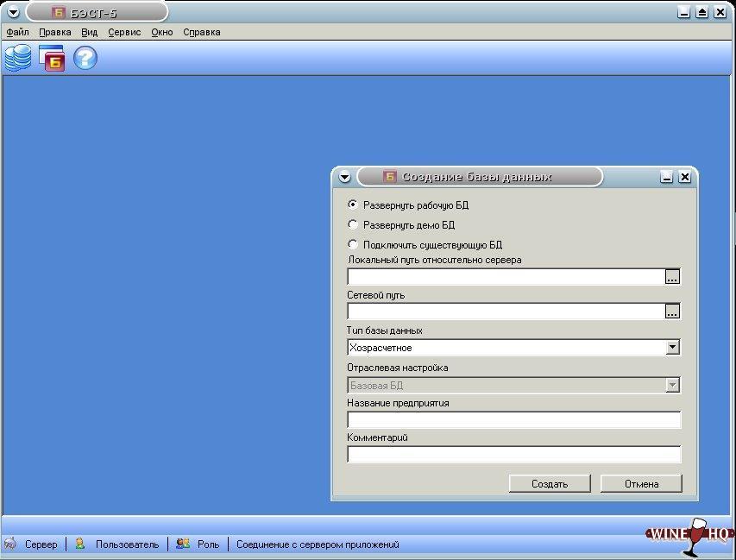Select 'Развернуть рабочую БД' radio button
Screen dimensions: 736x560
tap(353, 205)
